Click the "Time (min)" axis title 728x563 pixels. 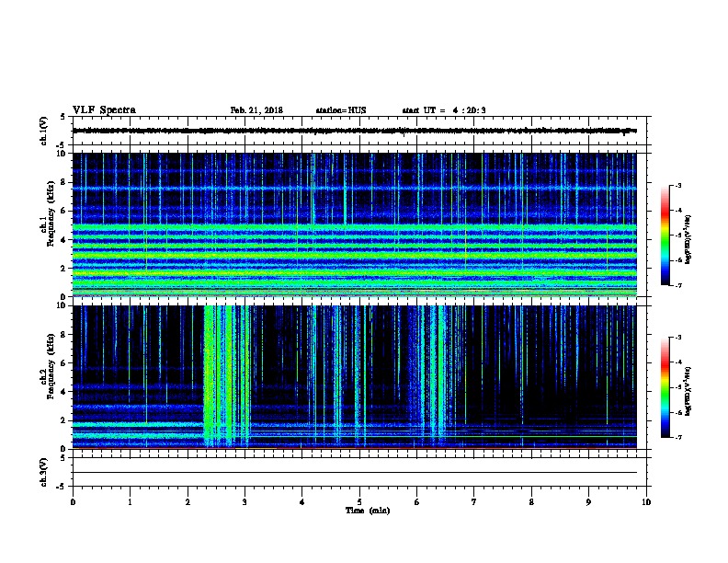pyautogui.click(x=368, y=511)
